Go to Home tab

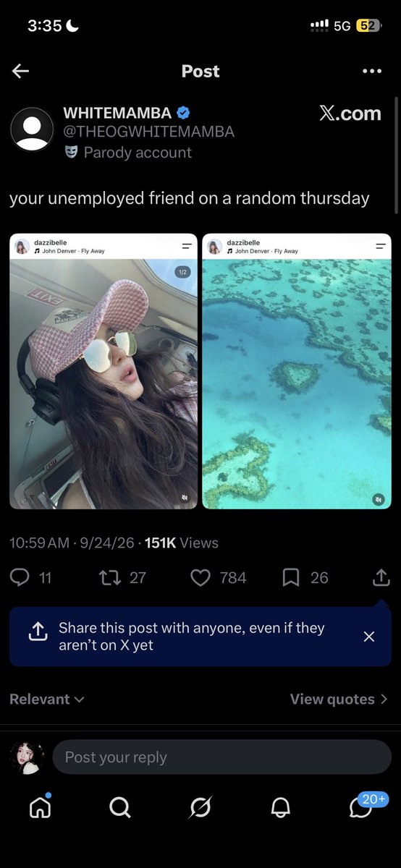coord(40,806)
